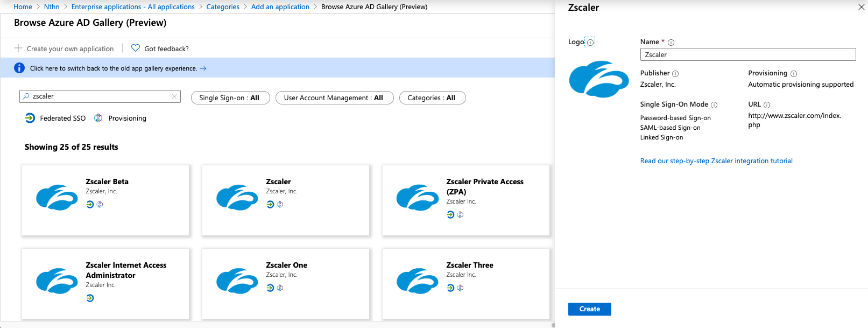Click the heart icon for feedback
Viewport: 868px width, 328px height.
click(136, 48)
